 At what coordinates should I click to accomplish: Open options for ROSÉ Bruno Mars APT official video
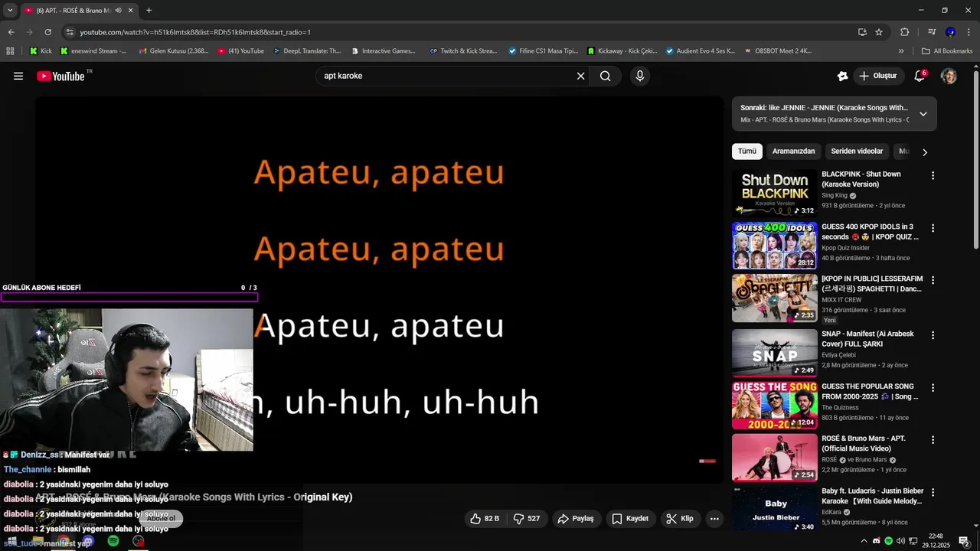pos(933,439)
